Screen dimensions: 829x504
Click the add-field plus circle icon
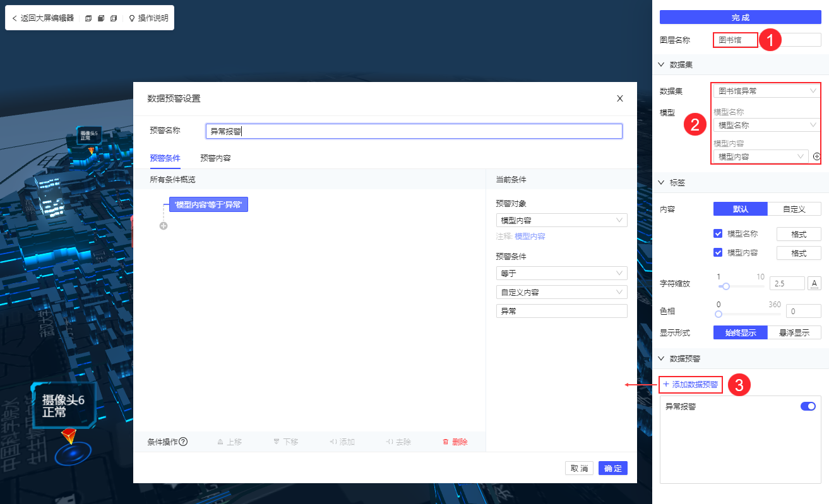click(816, 156)
